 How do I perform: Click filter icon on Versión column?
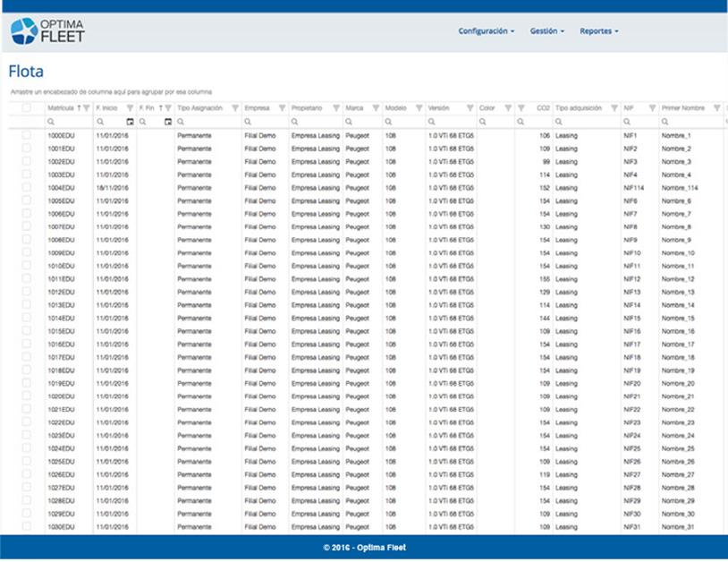(x=469, y=108)
